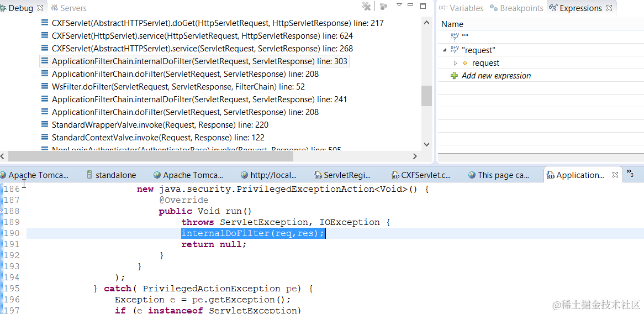Screen dimensions: 644x314
Task: Select the doFilter frame above StandardWrapperValve, line 208
Action: [185, 112]
